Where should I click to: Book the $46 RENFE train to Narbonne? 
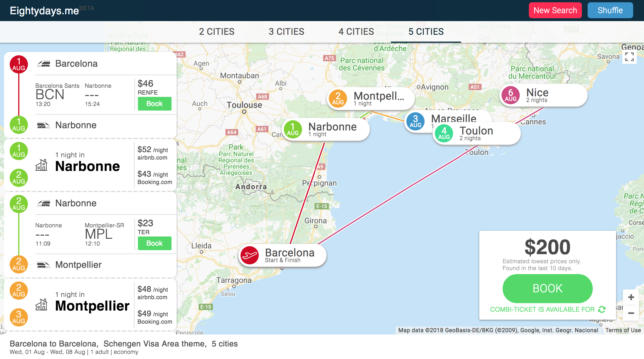154,104
